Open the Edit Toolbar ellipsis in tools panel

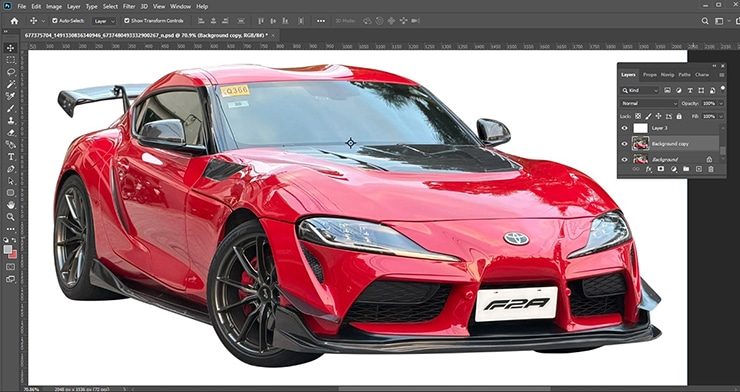click(10, 229)
